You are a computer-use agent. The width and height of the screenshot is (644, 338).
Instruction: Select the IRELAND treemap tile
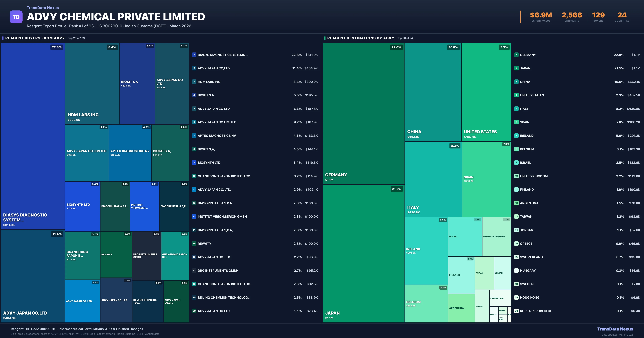(x=426, y=251)
